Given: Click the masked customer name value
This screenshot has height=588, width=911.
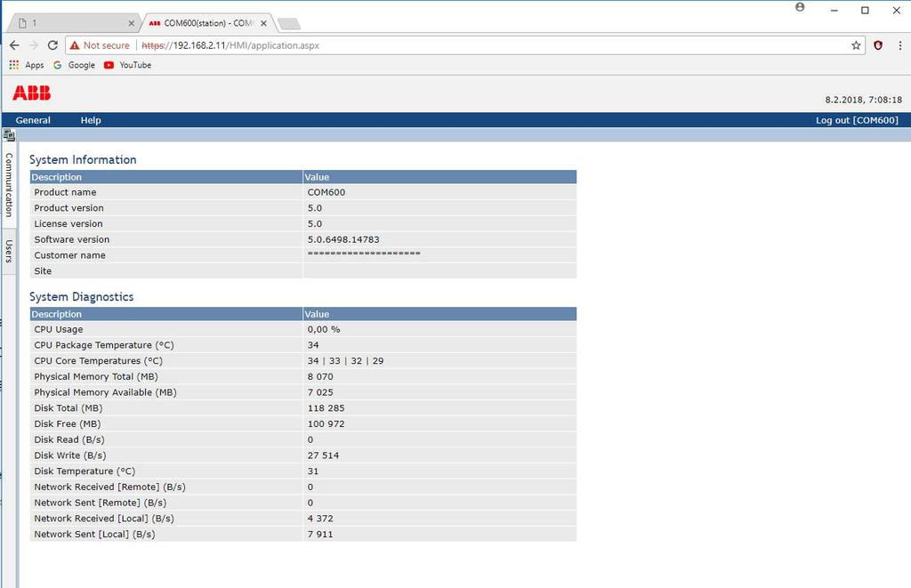Looking at the screenshot, I should point(364,254).
